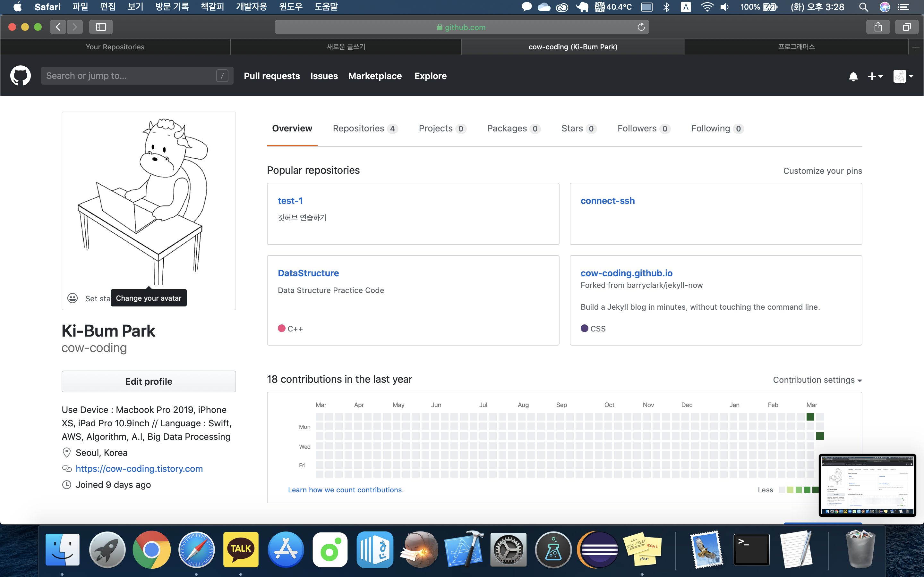Click the Safari share icon

click(878, 27)
